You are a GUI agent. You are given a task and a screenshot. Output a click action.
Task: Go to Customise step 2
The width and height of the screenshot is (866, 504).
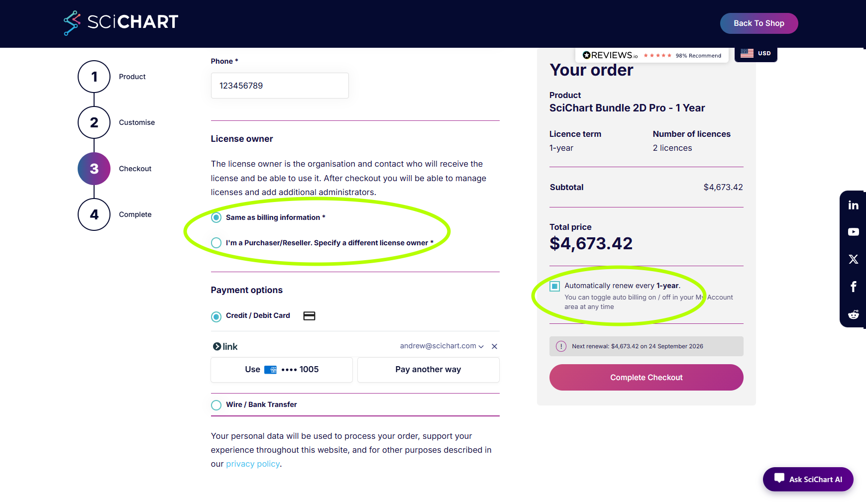(x=94, y=122)
